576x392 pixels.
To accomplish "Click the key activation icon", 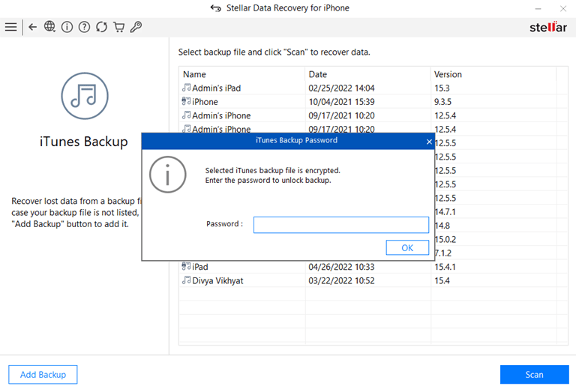I will tap(136, 27).
